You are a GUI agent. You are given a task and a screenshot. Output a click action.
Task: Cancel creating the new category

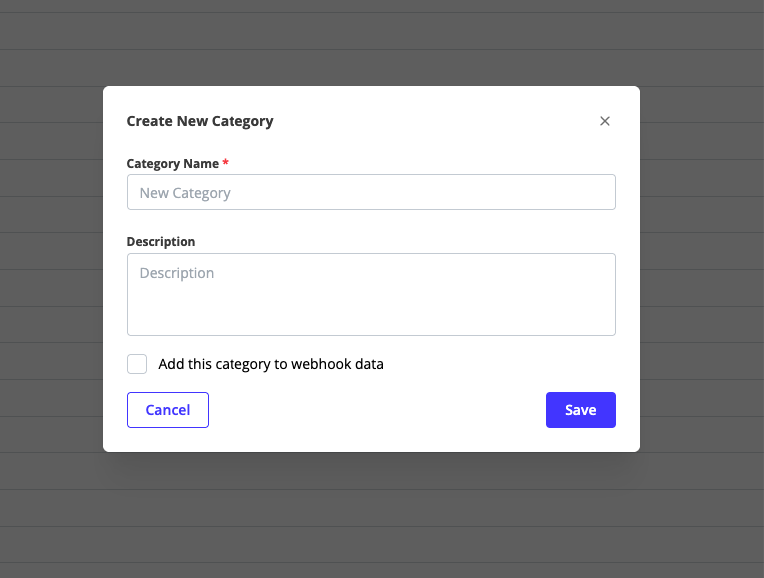coord(168,410)
